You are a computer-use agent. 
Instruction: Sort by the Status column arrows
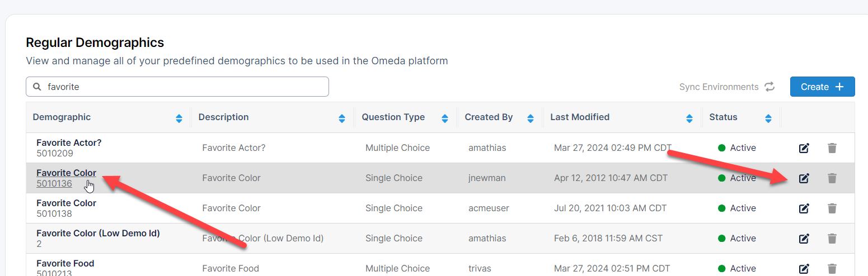coord(768,118)
